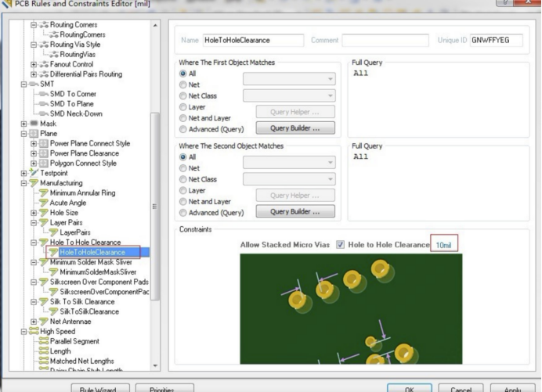
Task: Click the Manufacturing category icon
Action: coord(31,182)
